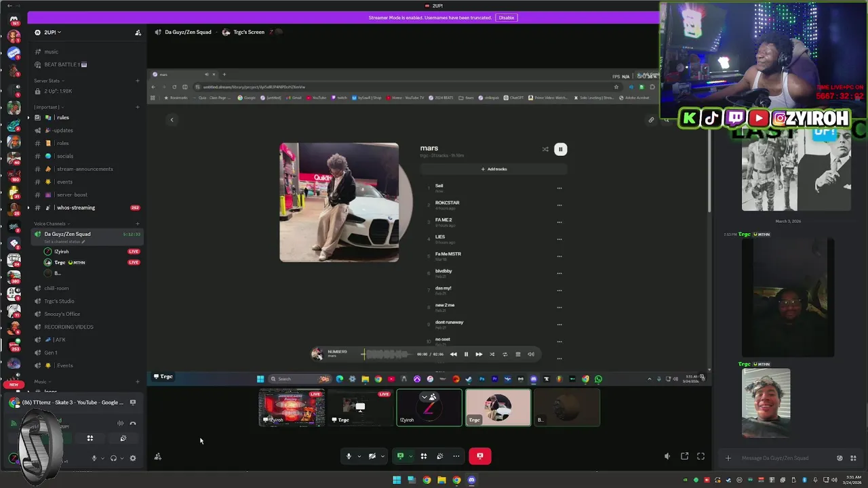Open apps launcher in chat input
The image size is (868, 488).
[852, 458]
